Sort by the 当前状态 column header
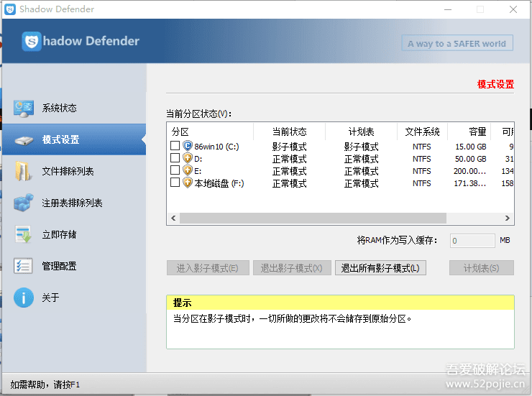The height and width of the screenshot is (396, 532). point(289,132)
